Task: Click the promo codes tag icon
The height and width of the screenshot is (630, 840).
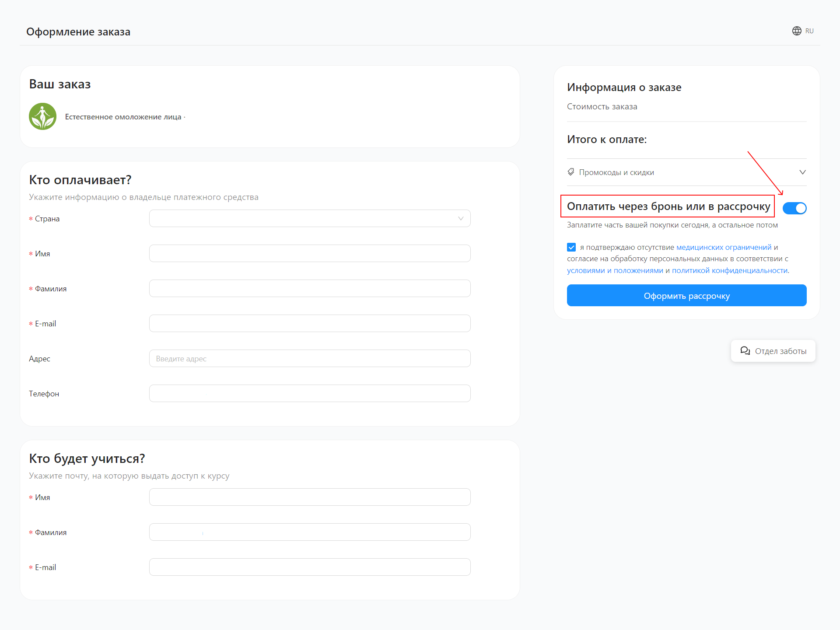Action: coord(571,172)
